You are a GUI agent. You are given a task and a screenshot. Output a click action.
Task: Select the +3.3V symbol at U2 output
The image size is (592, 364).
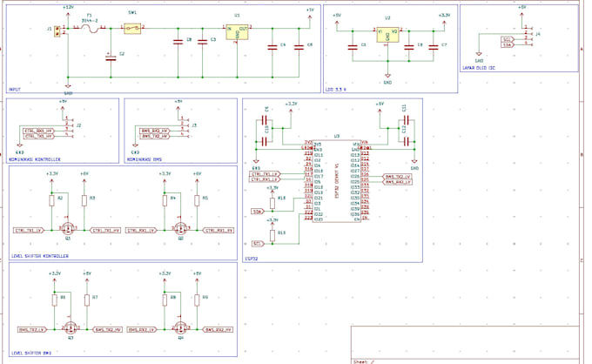coord(444,20)
